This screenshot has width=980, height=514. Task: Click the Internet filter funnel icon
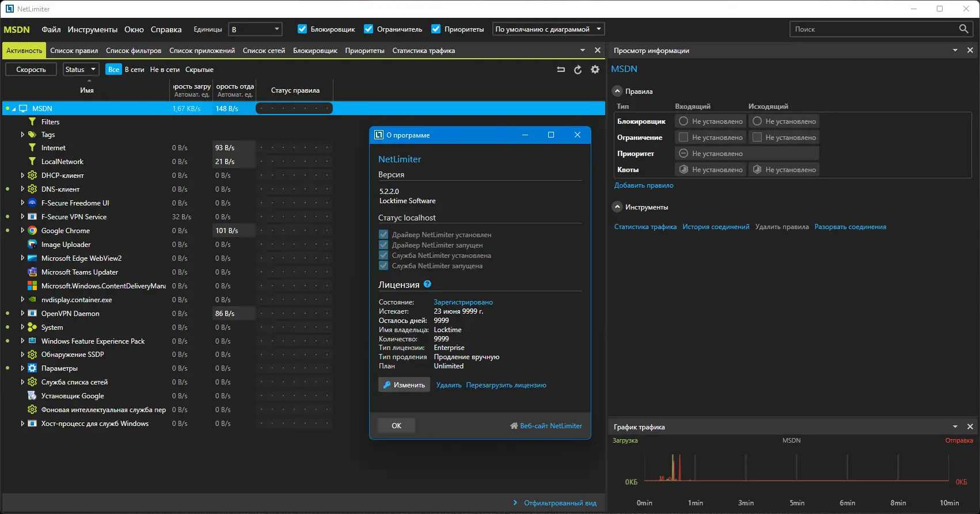[32, 148]
